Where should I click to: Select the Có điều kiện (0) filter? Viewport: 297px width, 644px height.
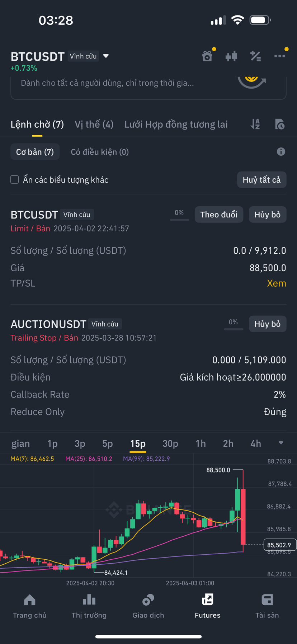tap(100, 152)
